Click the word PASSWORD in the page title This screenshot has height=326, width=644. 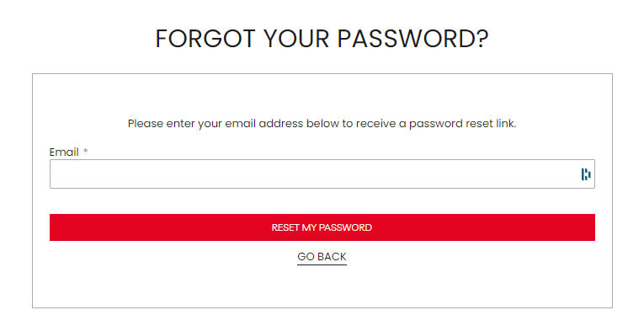(412, 39)
